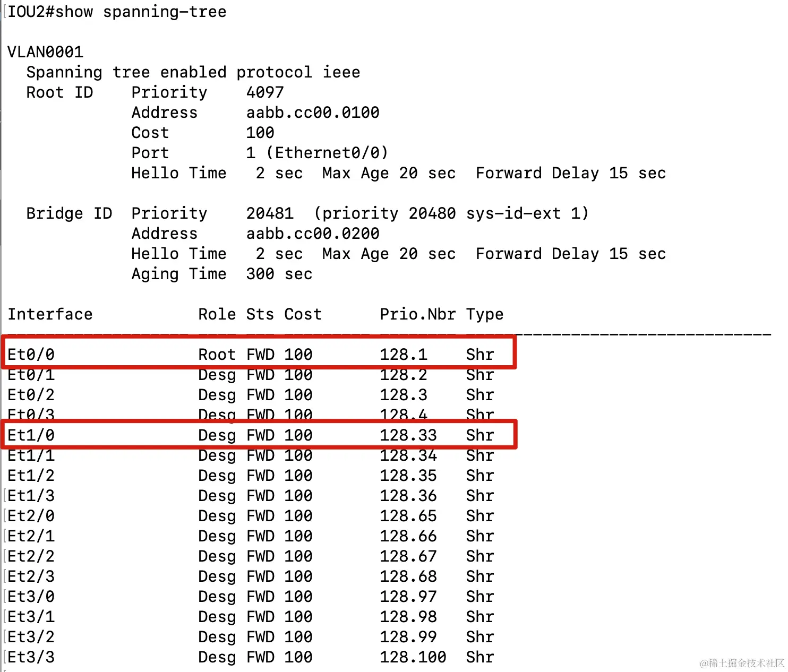Screen dimensions: 788x672
Task: Click the 128.33 value in Et1/0 row
Action: 408,435
